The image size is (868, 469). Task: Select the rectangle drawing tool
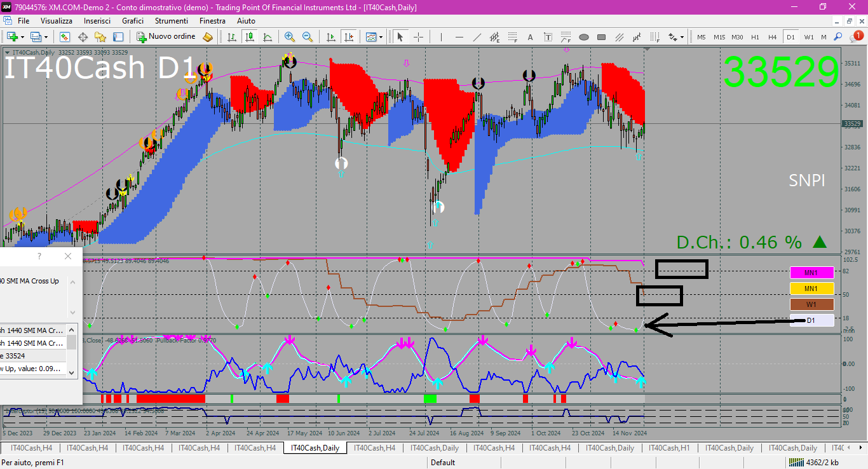tap(601, 37)
